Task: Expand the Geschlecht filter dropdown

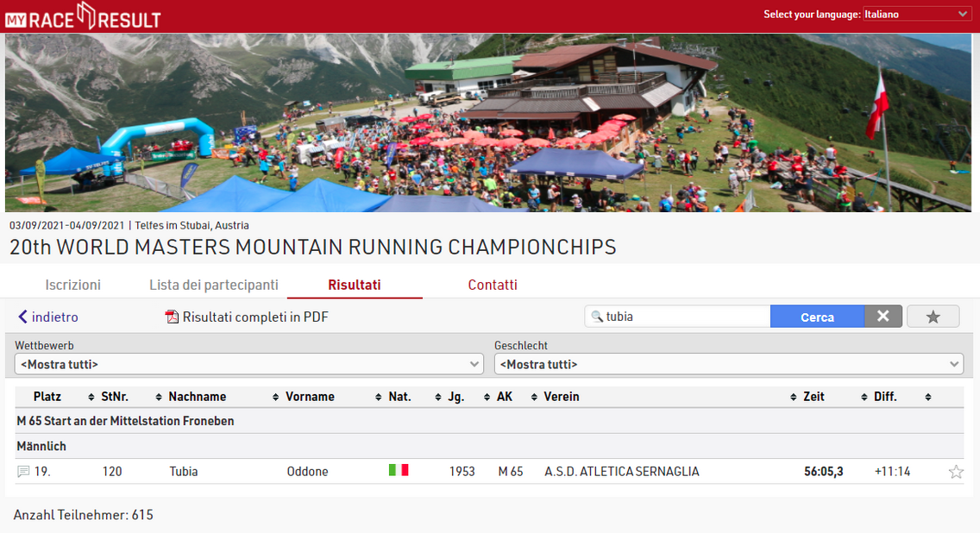Action: 728,364
